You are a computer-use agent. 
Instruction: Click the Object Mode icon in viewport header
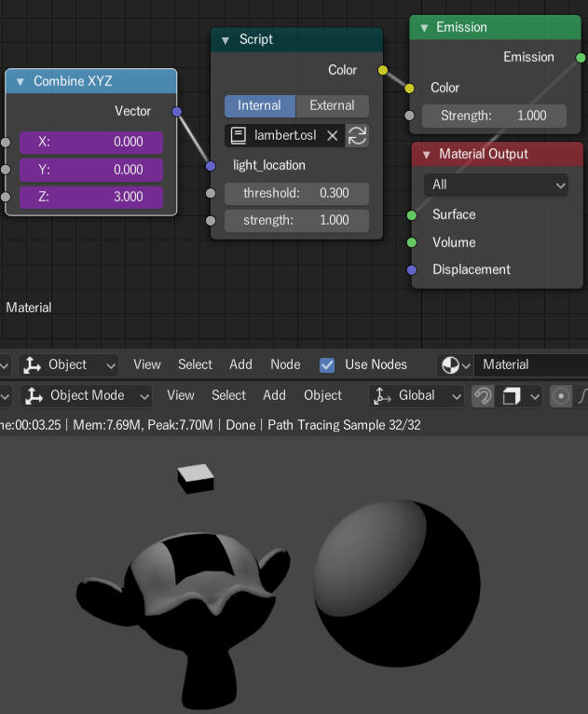pos(34,396)
